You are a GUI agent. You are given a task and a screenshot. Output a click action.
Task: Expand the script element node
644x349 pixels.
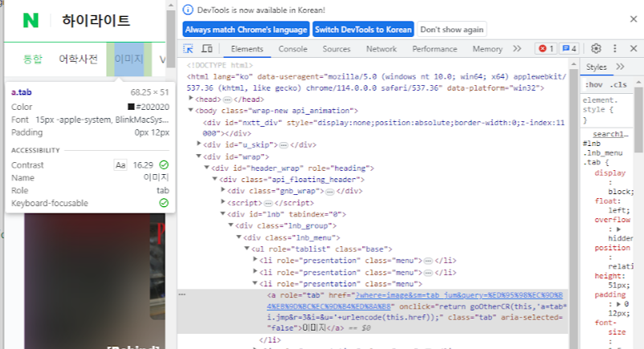[223, 201]
